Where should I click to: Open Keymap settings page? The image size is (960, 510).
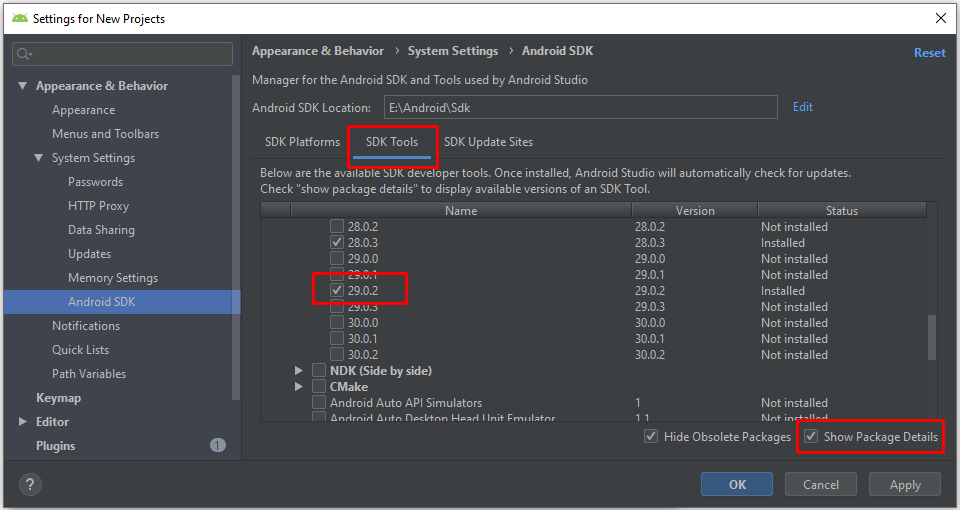coord(58,398)
